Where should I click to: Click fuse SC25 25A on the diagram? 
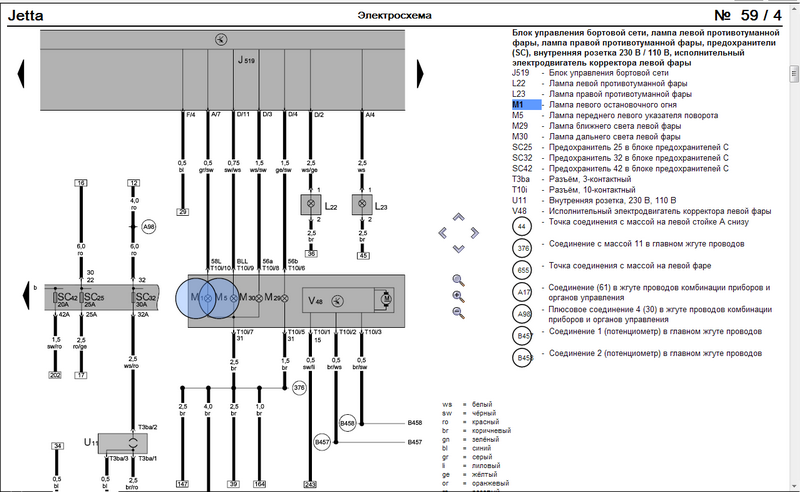(x=81, y=298)
